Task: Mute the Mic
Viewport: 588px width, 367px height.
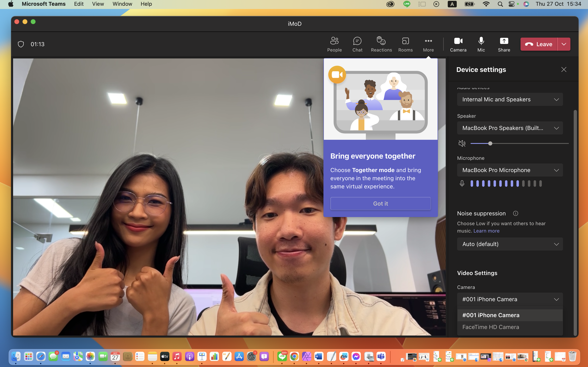Action: click(481, 44)
